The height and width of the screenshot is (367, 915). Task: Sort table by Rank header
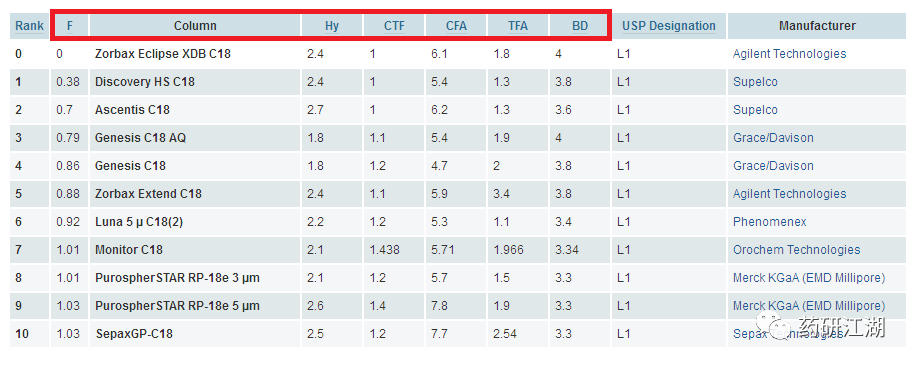pos(29,26)
